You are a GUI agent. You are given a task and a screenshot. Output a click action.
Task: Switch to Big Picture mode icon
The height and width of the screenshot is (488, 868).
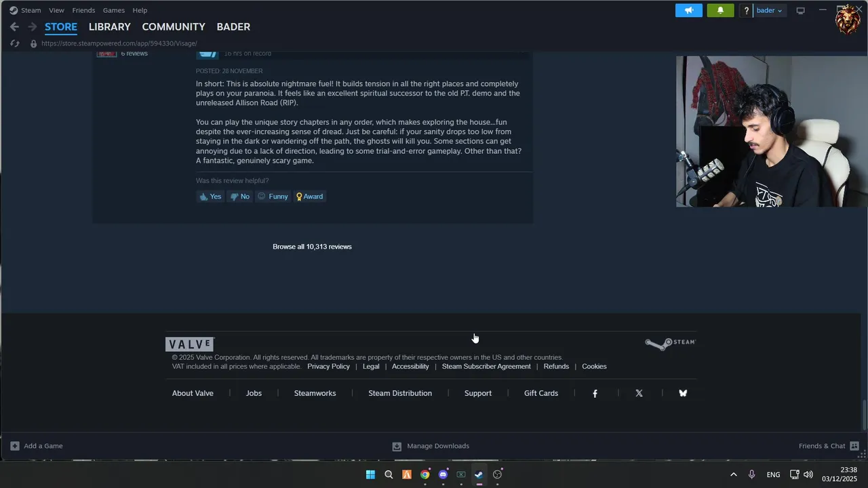pyautogui.click(x=800, y=10)
